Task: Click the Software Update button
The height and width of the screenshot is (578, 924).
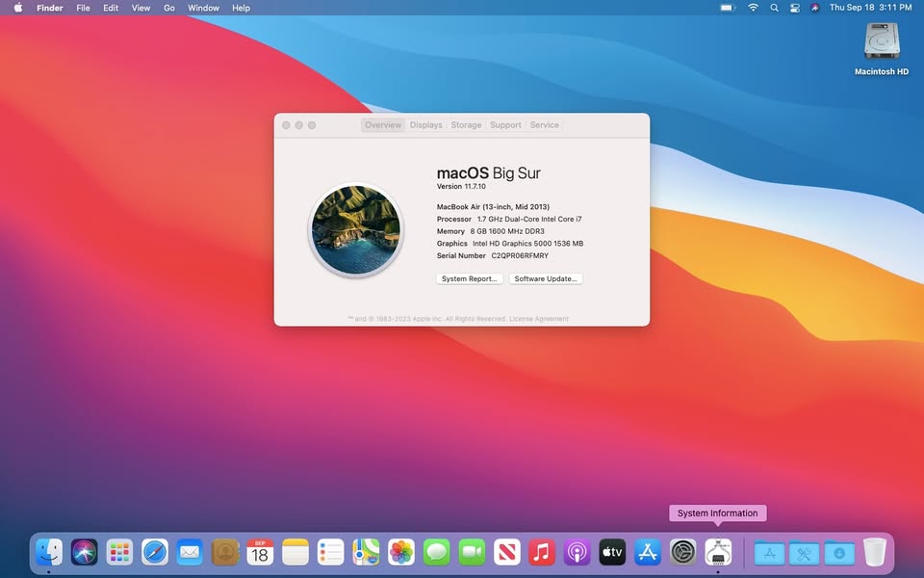Action: point(546,279)
